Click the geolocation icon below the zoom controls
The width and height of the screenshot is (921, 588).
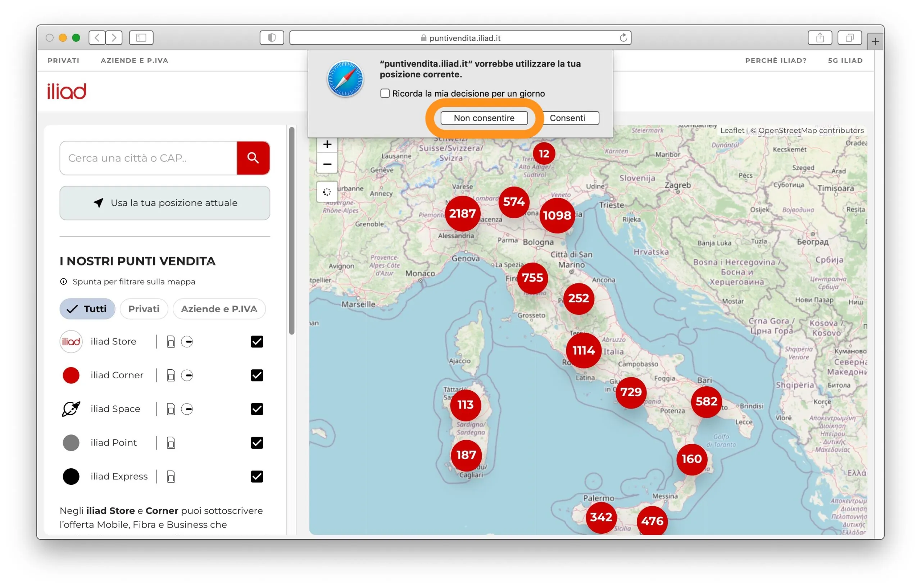[327, 192]
